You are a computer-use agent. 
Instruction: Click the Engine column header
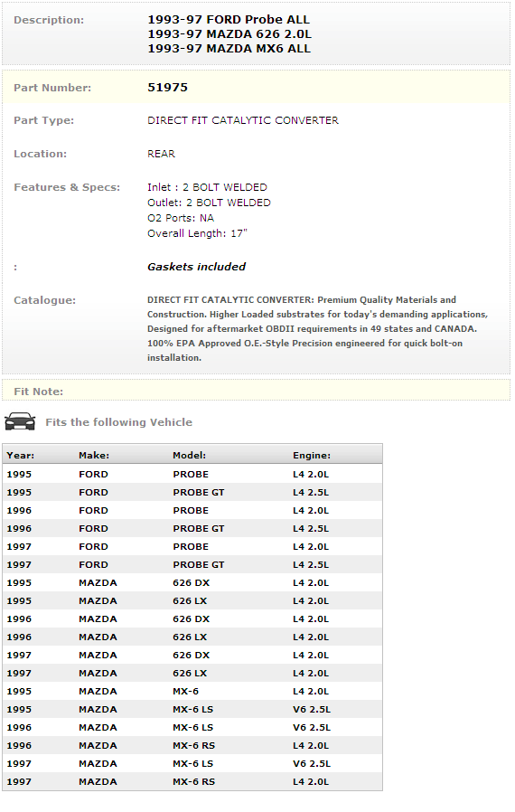[312, 455]
